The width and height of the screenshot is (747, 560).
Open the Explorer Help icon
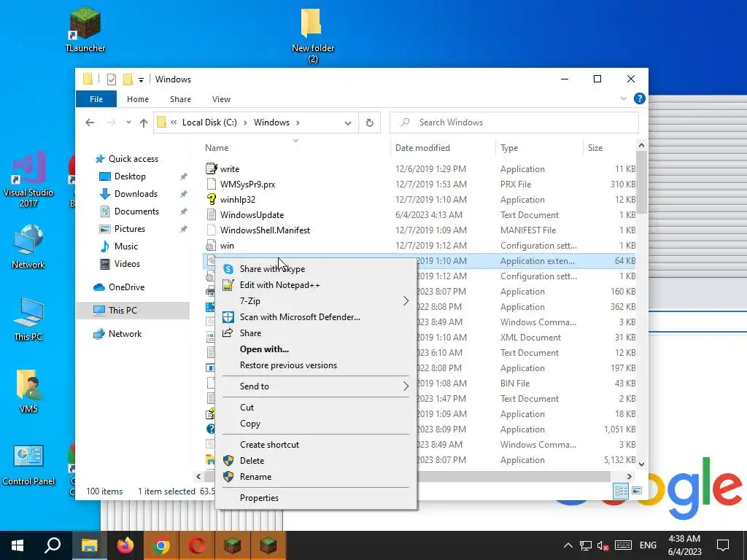click(x=639, y=98)
